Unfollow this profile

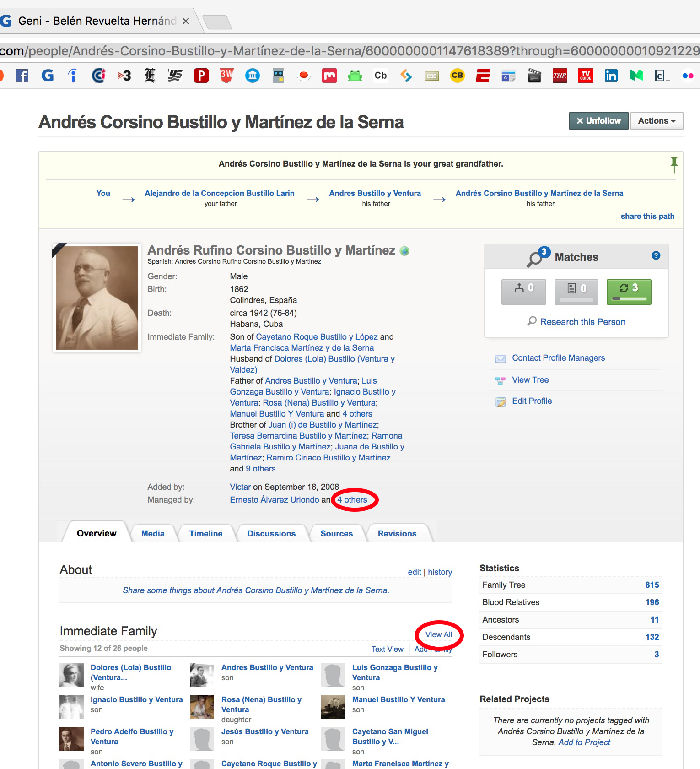pos(598,121)
